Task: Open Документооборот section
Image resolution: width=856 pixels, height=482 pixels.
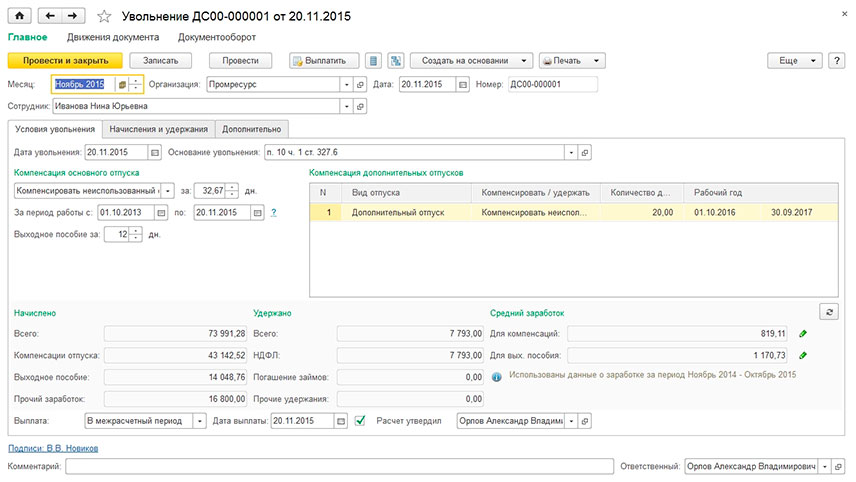Action: click(x=217, y=37)
